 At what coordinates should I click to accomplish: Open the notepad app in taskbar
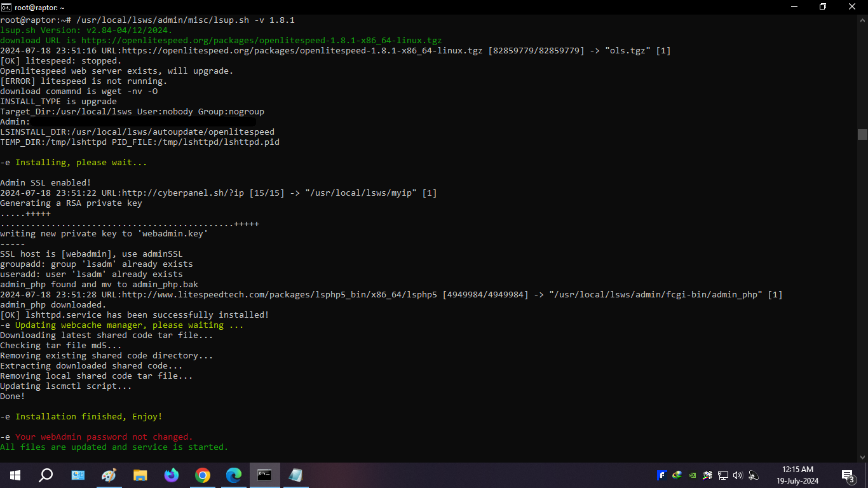point(295,475)
